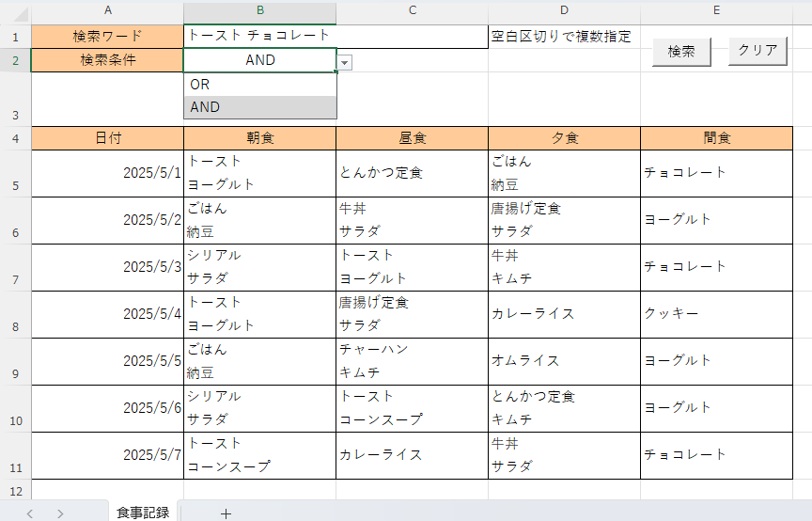Select row 8 header
This screenshot has height=521, width=812.
click(x=16, y=315)
